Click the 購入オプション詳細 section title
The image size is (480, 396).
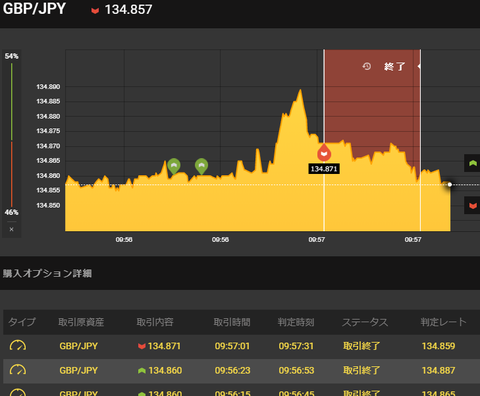pos(47,273)
